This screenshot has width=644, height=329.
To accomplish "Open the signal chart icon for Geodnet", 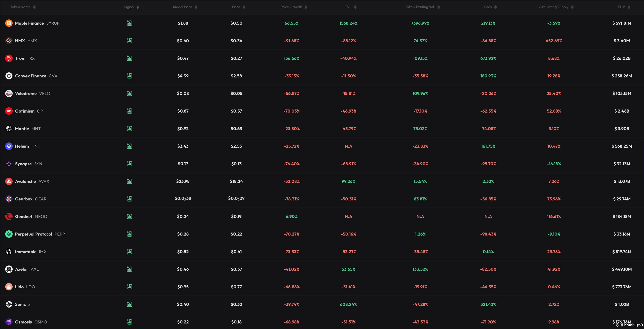I will click(129, 216).
